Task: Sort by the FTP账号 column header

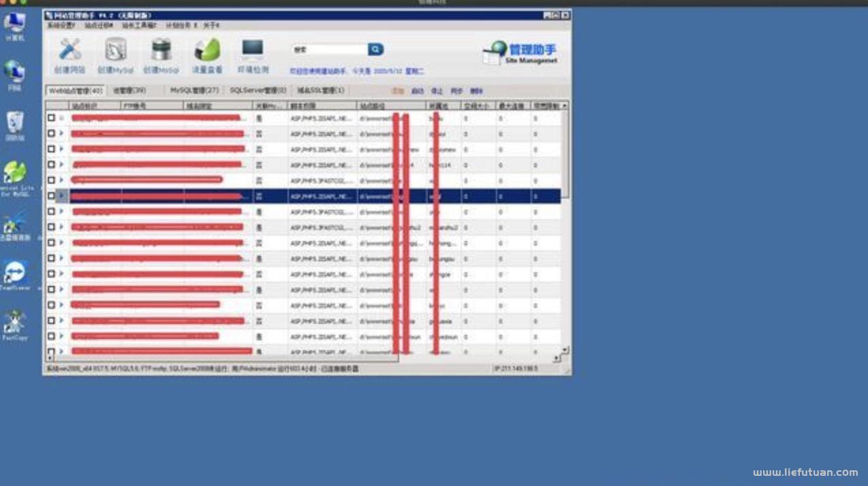Action: [x=152, y=106]
